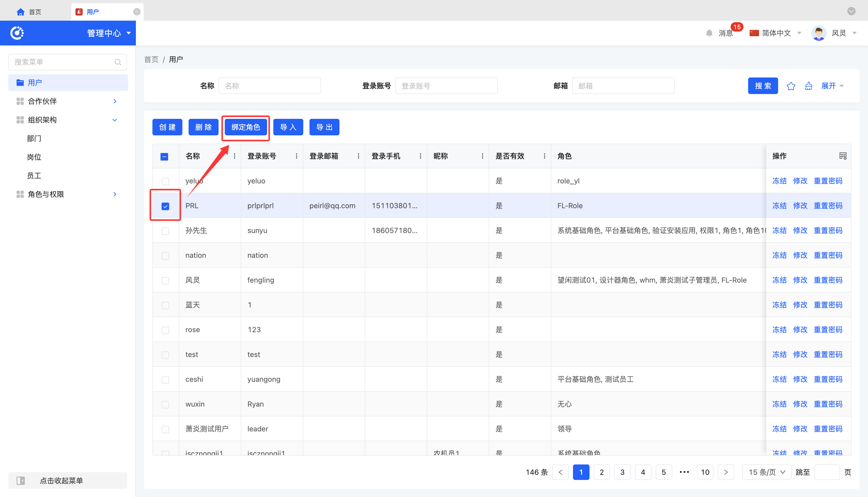Open the table column settings icon
Screen dimensions: 868x497
843,156
